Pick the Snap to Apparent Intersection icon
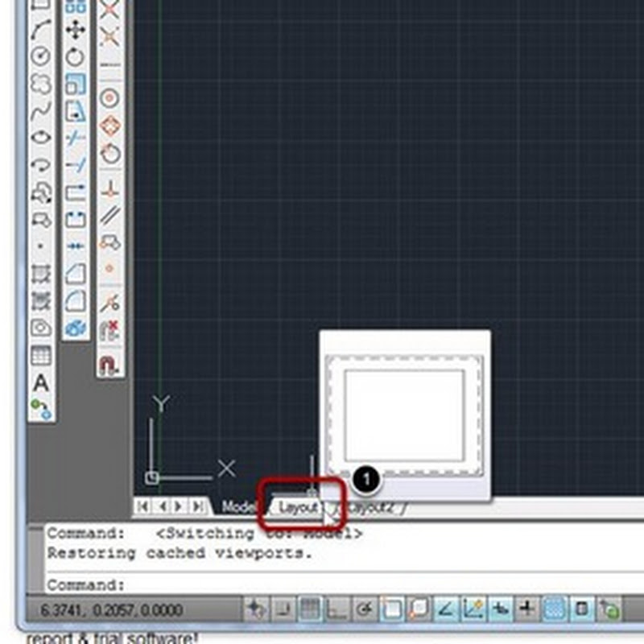 point(110,36)
